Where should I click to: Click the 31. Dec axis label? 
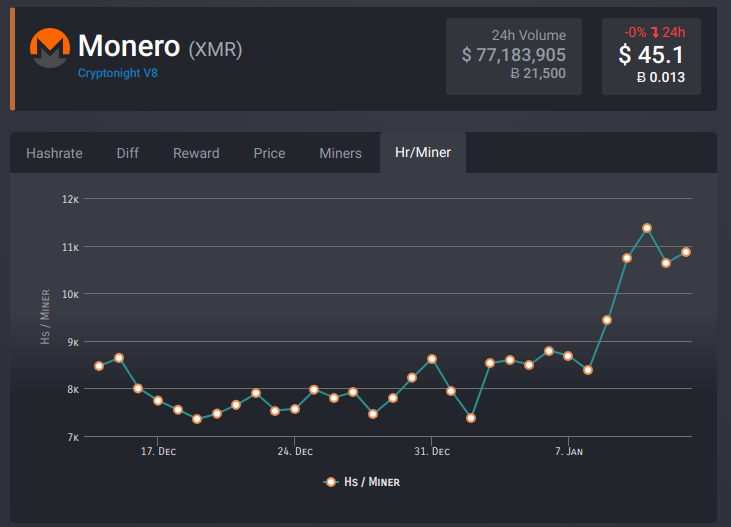pyautogui.click(x=432, y=451)
